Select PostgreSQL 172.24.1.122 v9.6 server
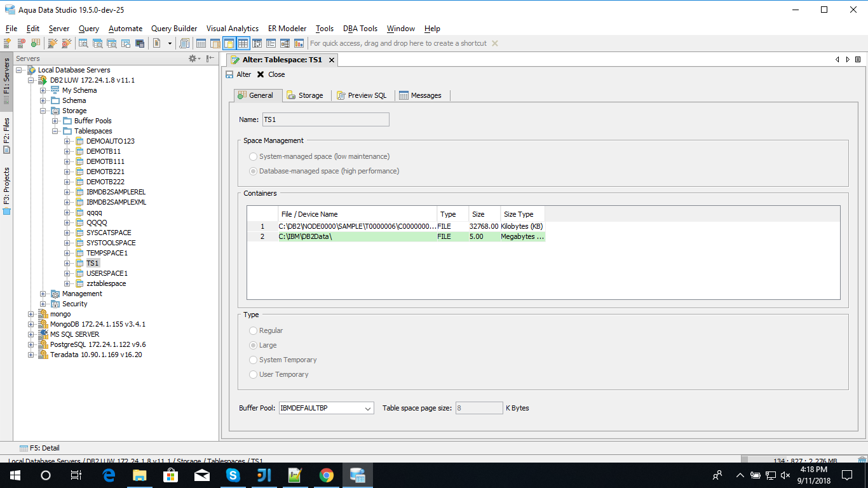 point(98,344)
